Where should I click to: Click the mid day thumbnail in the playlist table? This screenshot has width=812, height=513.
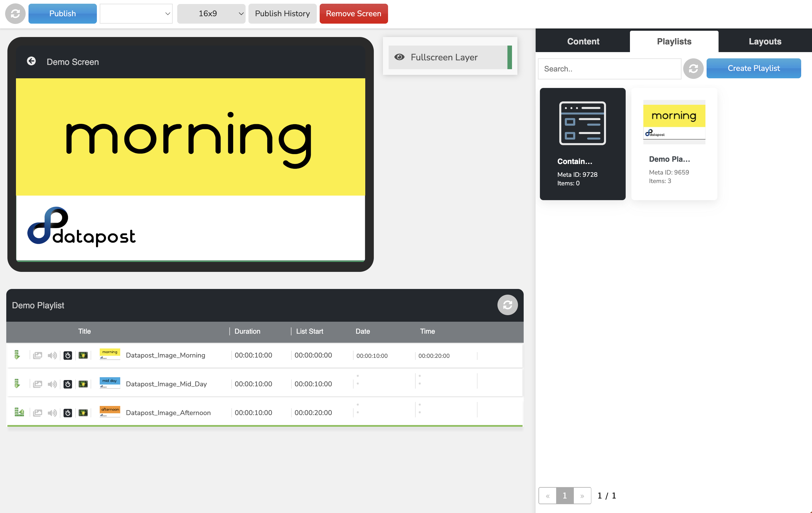pyautogui.click(x=110, y=383)
